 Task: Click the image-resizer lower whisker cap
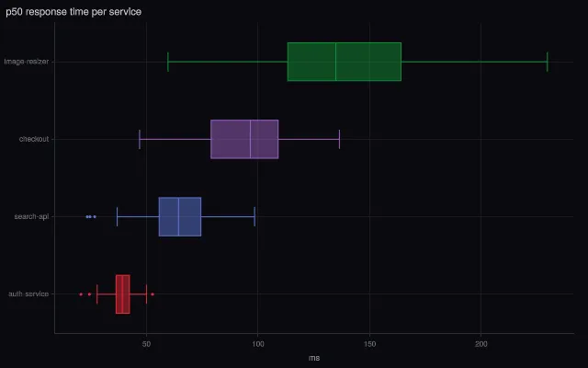tap(168, 62)
